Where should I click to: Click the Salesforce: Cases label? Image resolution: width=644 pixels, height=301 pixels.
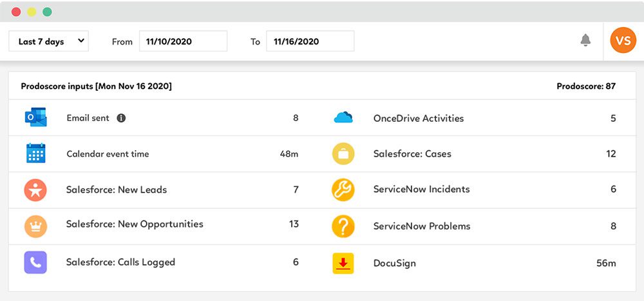(x=412, y=154)
